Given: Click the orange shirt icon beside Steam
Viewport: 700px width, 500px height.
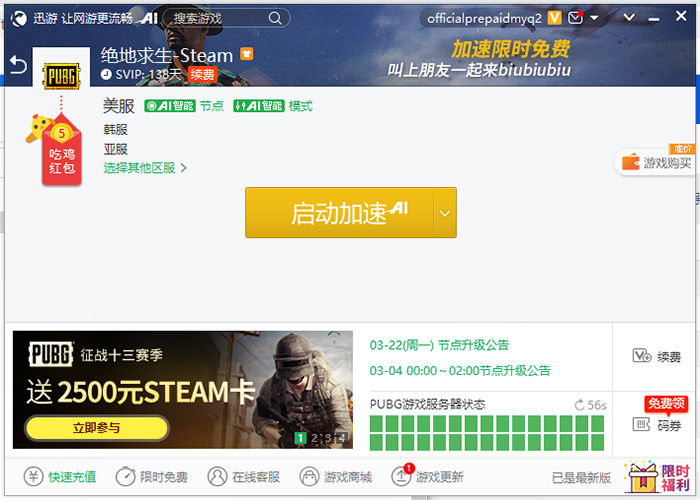Looking at the screenshot, I should coord(246,54).
